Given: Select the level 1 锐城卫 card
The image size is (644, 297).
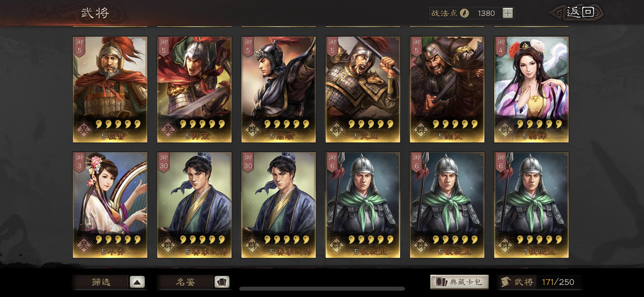Looking at the screenshot, I should pos(531,205).
